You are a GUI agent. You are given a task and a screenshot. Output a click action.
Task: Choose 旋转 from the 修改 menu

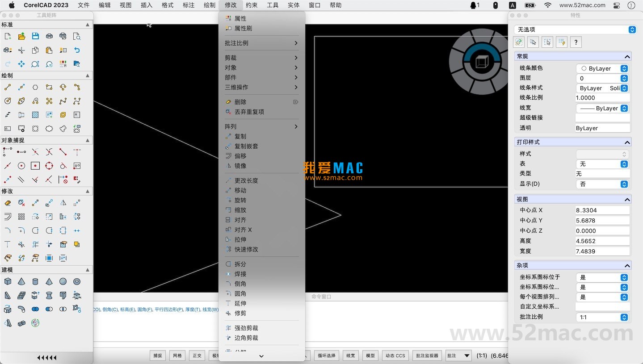pyautogui.click(x=262, y=200)
